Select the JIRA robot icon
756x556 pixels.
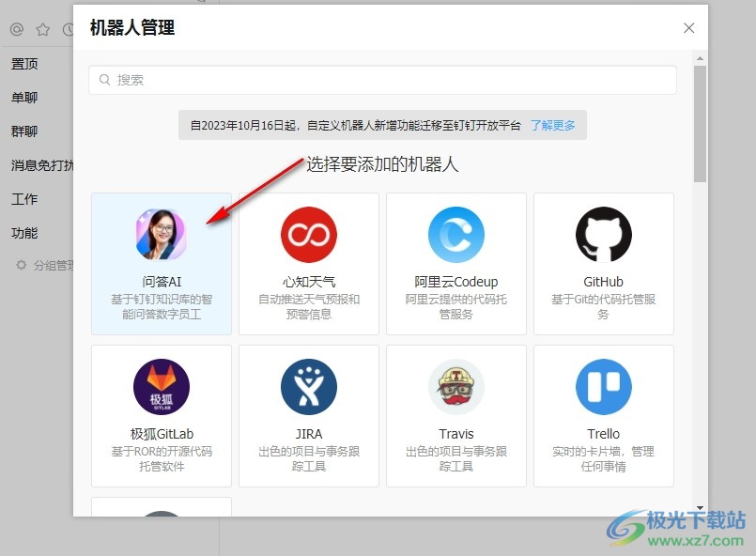pos(309,387)
